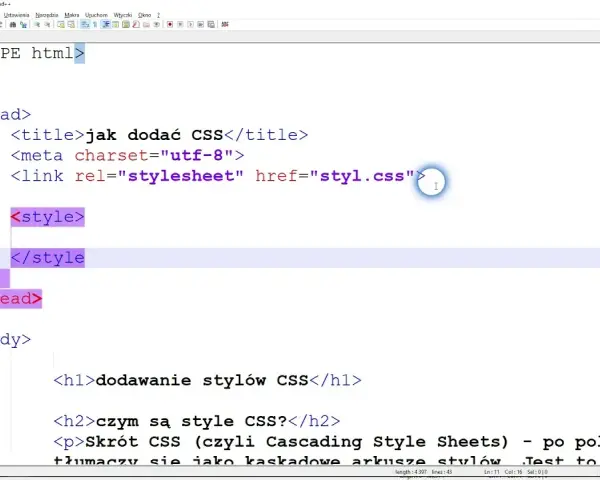600x480 pixels.
Task: Click the 'Col : 16' status bar entry
Action: tap(513, 472)
